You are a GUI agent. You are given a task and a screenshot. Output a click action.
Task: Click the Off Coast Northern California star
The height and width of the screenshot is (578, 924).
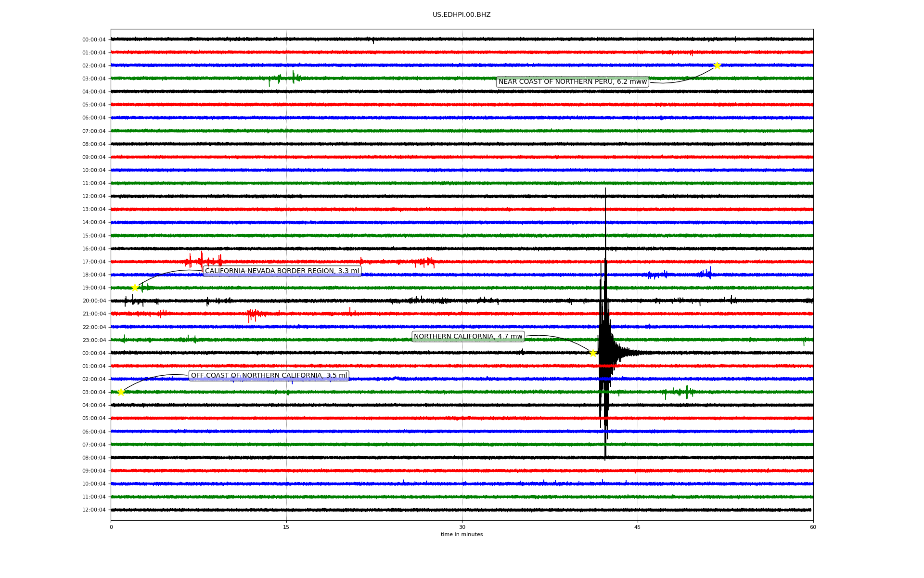[x=121, y=392]
